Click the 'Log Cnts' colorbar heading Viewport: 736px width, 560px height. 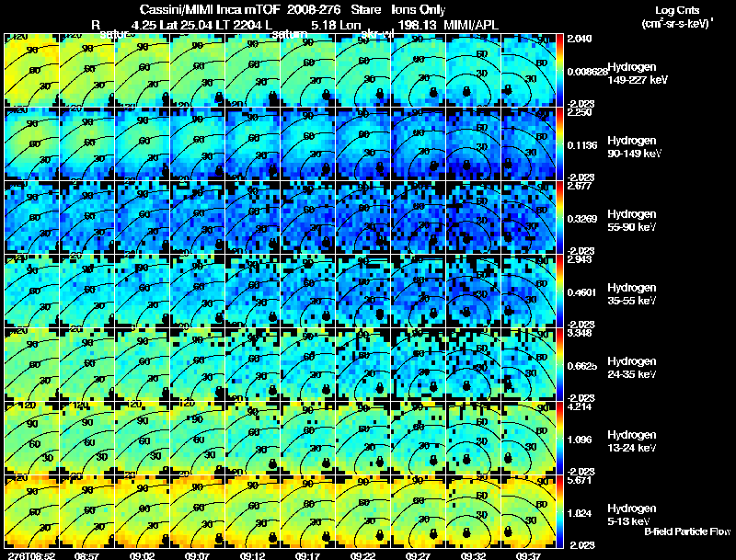coord(677,10)
